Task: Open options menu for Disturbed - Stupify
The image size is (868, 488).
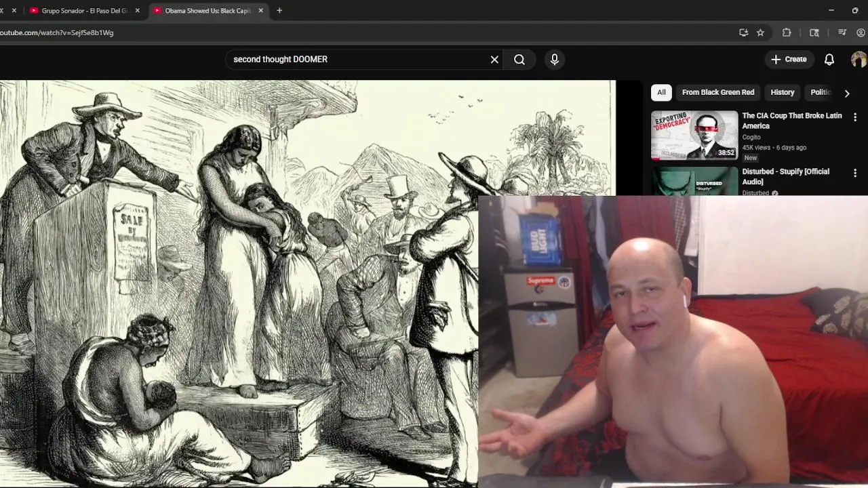Action: coord(855,173)
